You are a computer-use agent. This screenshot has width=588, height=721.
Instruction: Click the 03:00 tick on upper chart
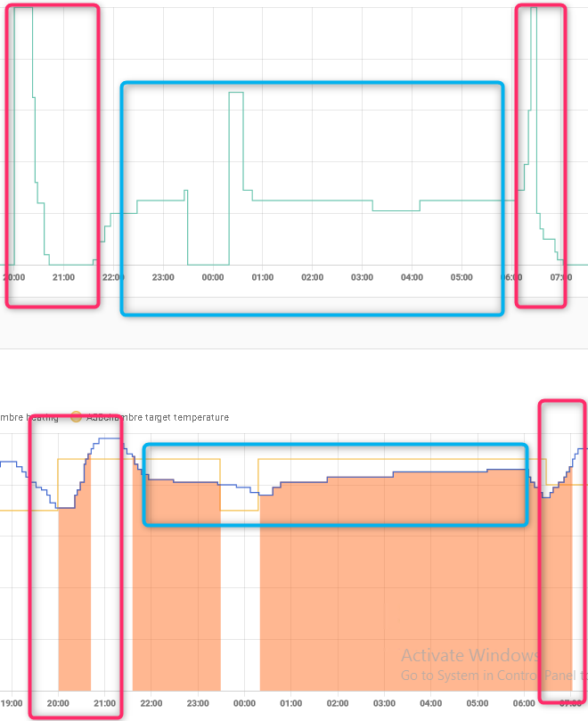tap(362, 277)
